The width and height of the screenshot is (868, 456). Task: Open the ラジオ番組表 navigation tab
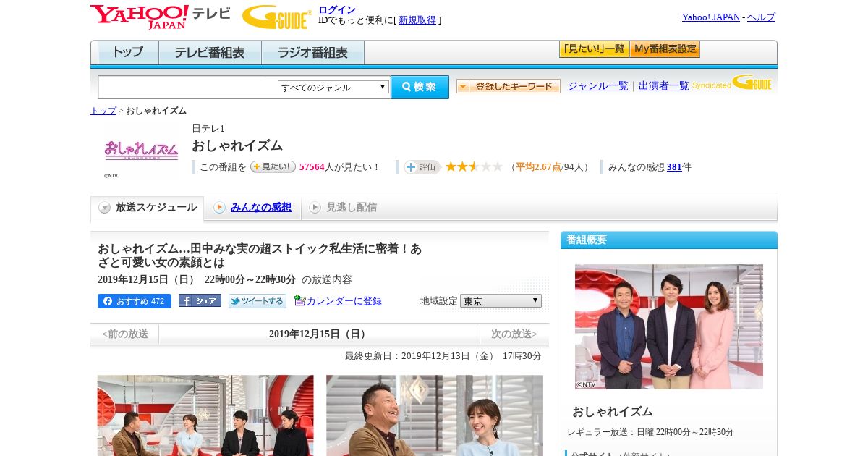(x=313, y=53)
